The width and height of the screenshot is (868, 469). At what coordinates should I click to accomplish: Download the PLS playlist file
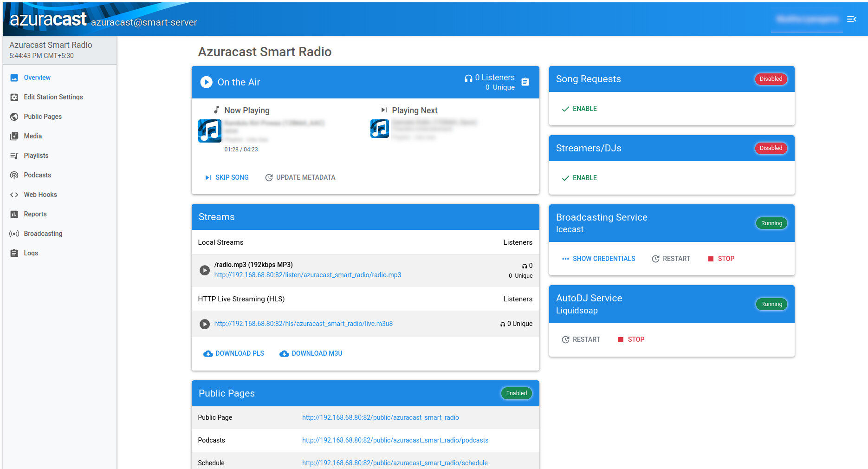point(234,353)
